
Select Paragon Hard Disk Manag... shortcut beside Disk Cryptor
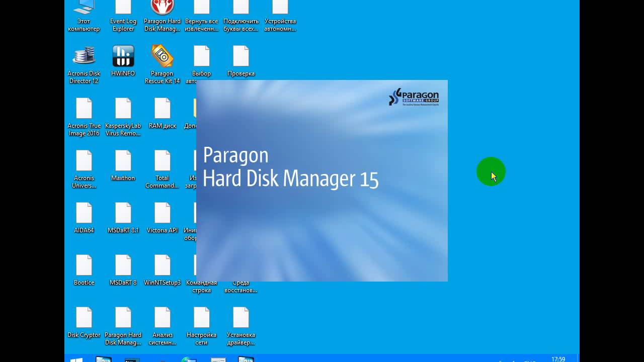click(x=123, y=326)
